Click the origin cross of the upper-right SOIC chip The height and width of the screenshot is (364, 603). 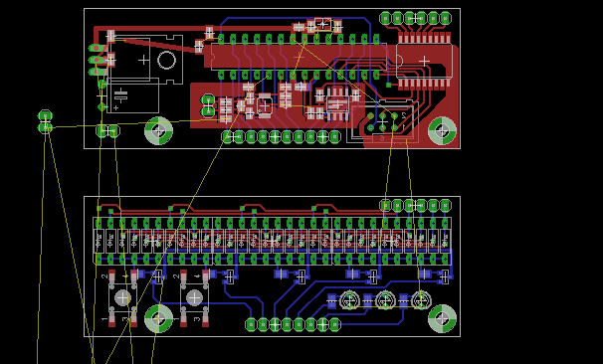click(x=424, y=61)
